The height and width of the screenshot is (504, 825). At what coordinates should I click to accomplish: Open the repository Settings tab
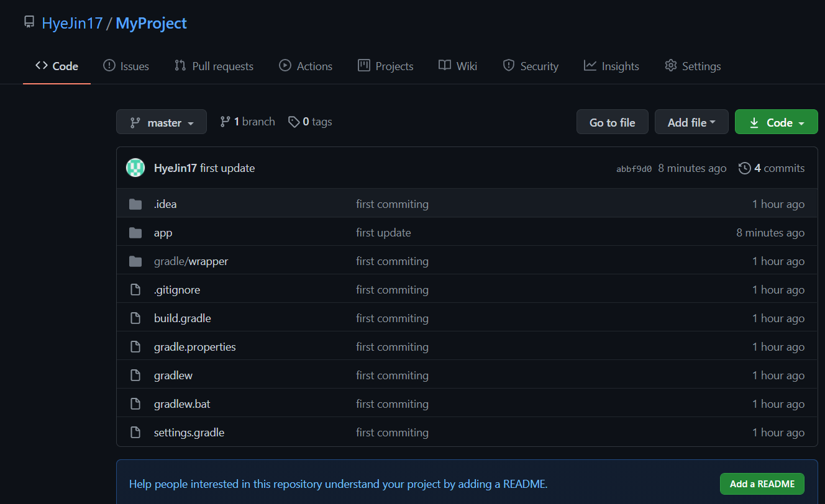point(693,66)
